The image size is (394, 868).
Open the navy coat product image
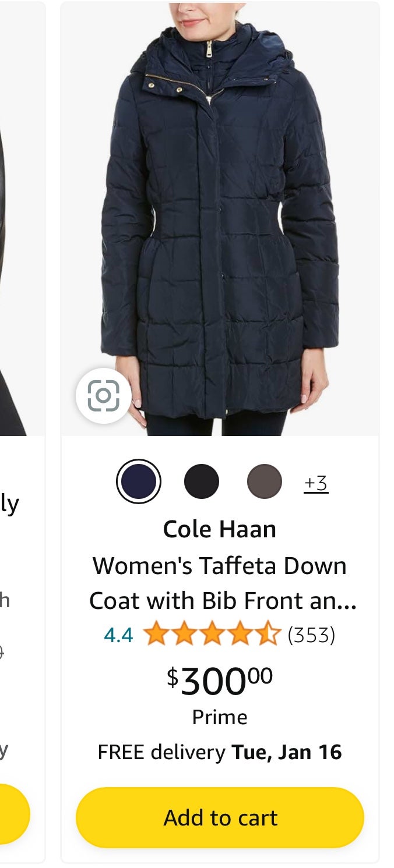220,219
